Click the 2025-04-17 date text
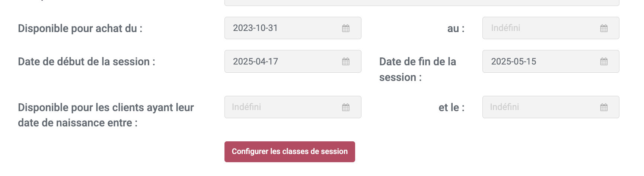Screen dimensions: 644x176 [x=255, y=62]
